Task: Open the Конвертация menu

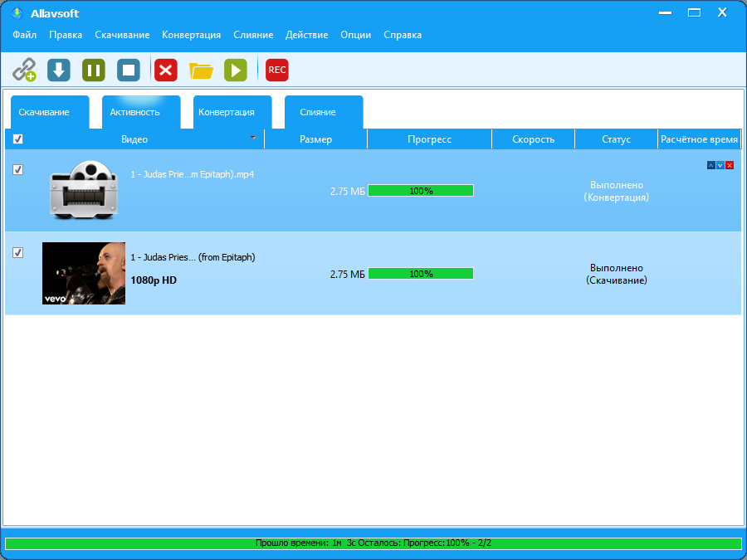Action: tap(191, 35)
